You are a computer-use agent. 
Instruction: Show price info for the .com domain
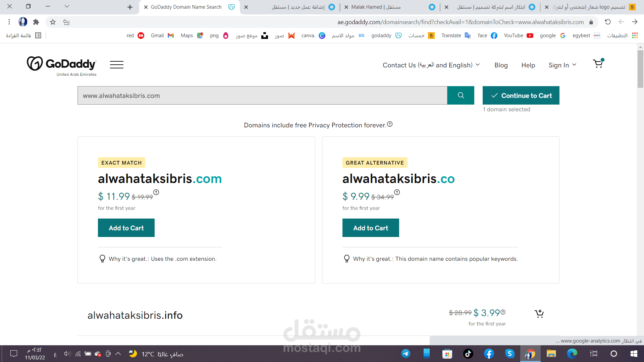(x=156, y=192)
